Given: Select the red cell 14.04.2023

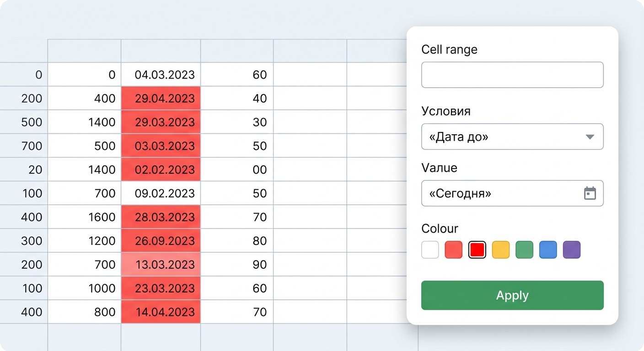Looking at the screenshot, I should point(161,312).
